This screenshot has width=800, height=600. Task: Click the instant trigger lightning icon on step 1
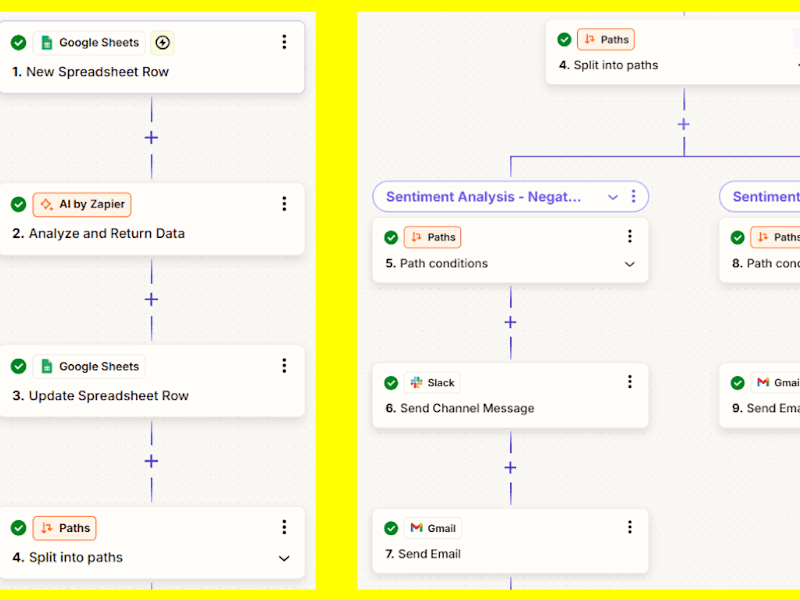[162, 43]
